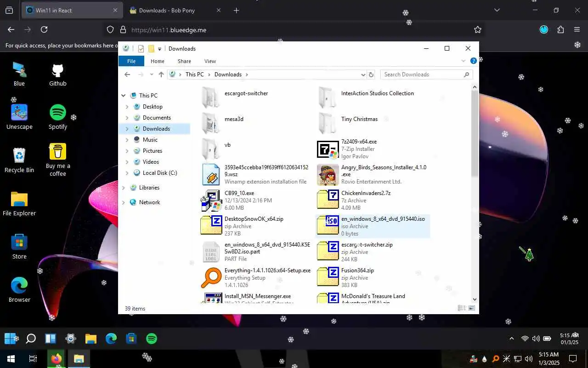Open File Explorer desktop shortcut

pos(19,204)
